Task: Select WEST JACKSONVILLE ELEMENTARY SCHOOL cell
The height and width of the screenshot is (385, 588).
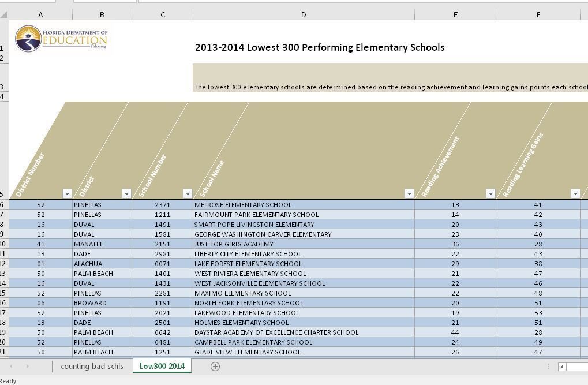Action: [x=304, y=283]
